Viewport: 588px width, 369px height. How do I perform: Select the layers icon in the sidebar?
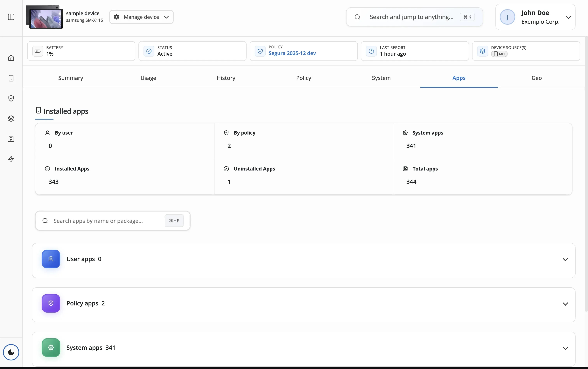(x=11, y=119)
